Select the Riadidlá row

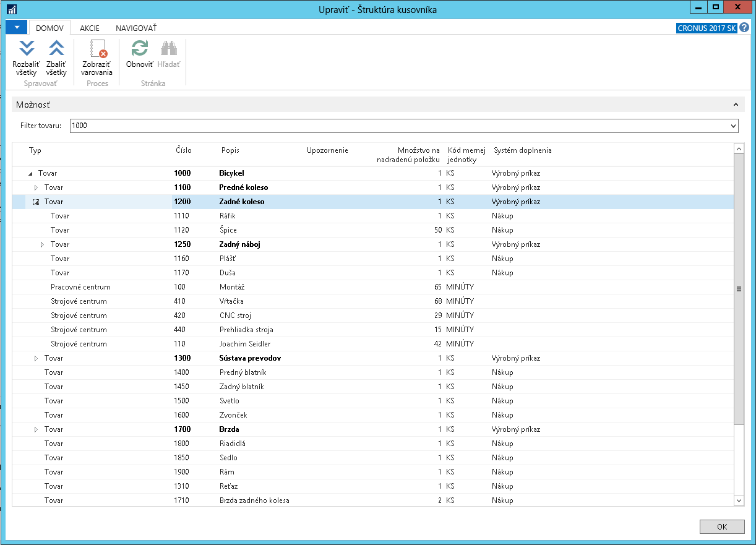pyautogui.click(x=373, y=444)
